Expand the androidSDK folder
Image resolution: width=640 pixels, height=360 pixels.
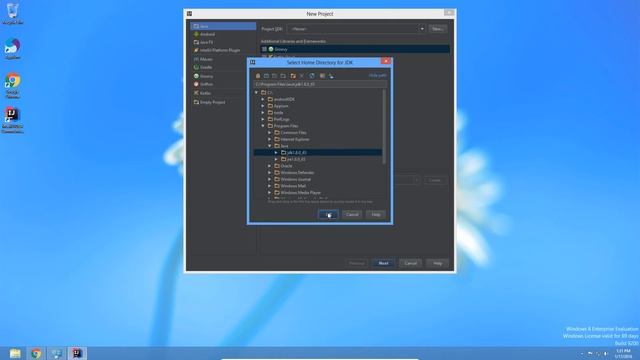pos(263,99)
